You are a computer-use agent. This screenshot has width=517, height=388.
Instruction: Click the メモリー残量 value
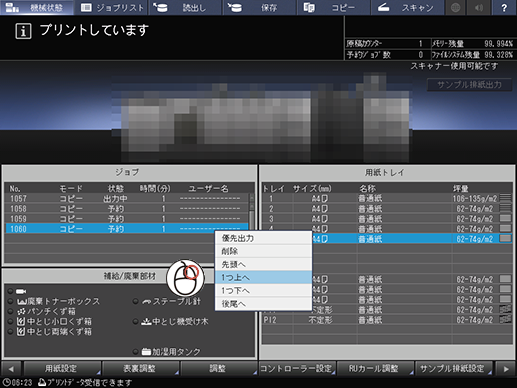tap(498, 44)
